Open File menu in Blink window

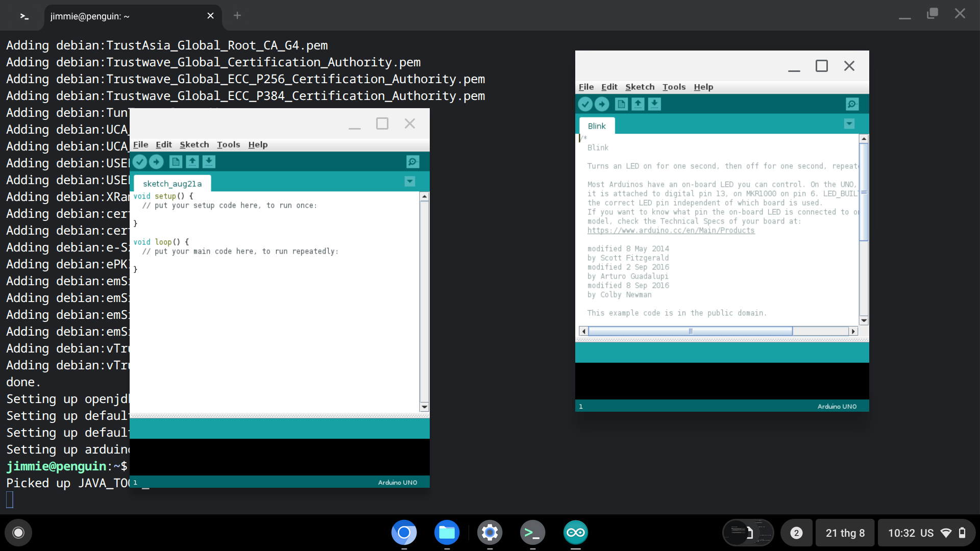[586, 87]
